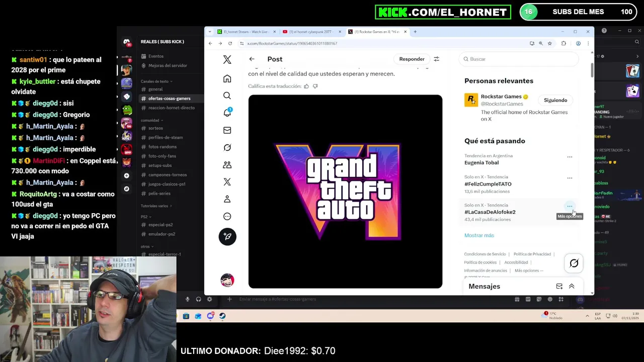This screenshot has width=644, height=362.
Task: Open Chrome extensions puzzle icon
Action: click(563, 43)
